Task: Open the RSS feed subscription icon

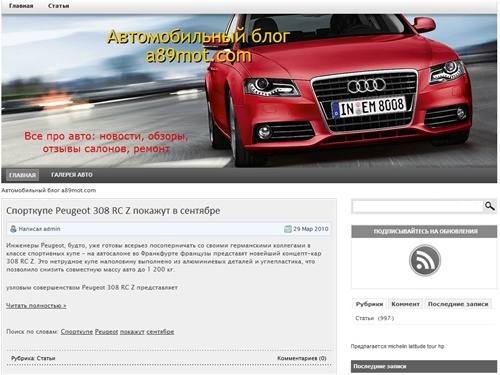Action: 425,260
